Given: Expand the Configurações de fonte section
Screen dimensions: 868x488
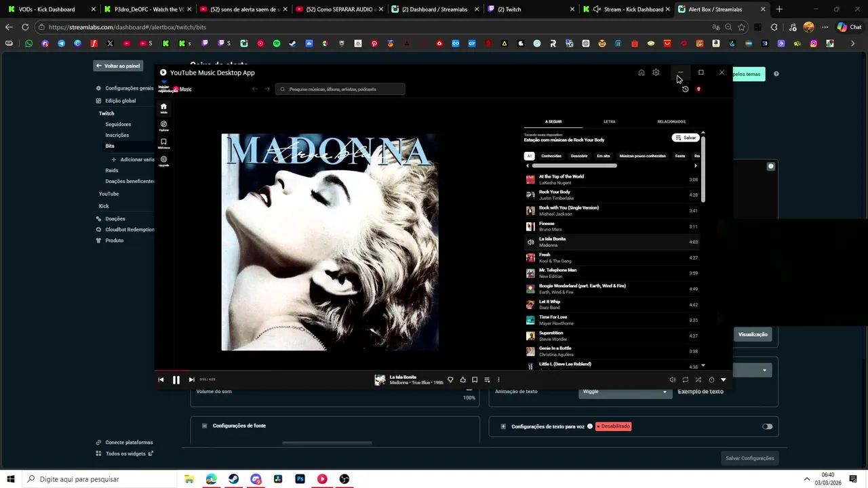Looking at the screenshot, I should [205, 426].
